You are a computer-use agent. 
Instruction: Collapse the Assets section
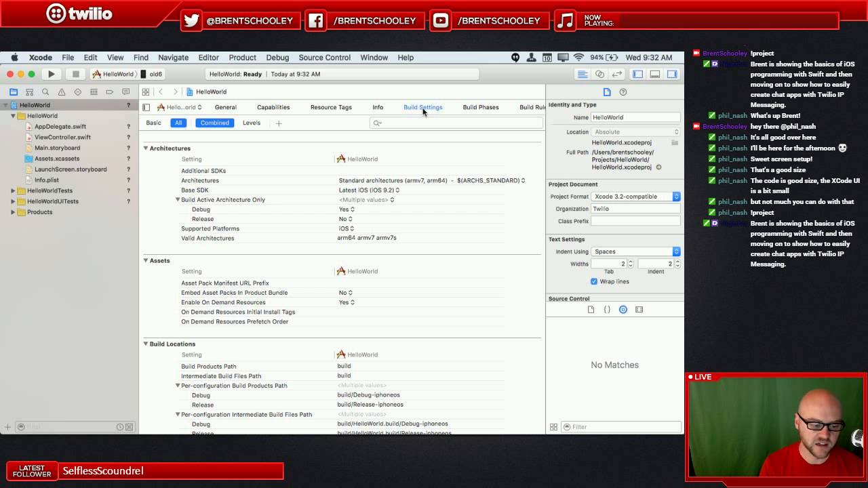point(145,260)
